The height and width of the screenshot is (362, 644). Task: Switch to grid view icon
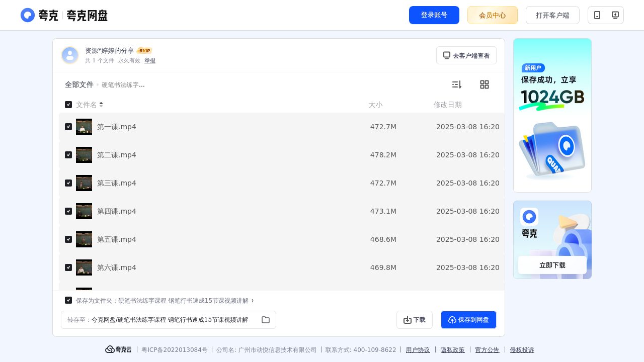coord(485,84)
